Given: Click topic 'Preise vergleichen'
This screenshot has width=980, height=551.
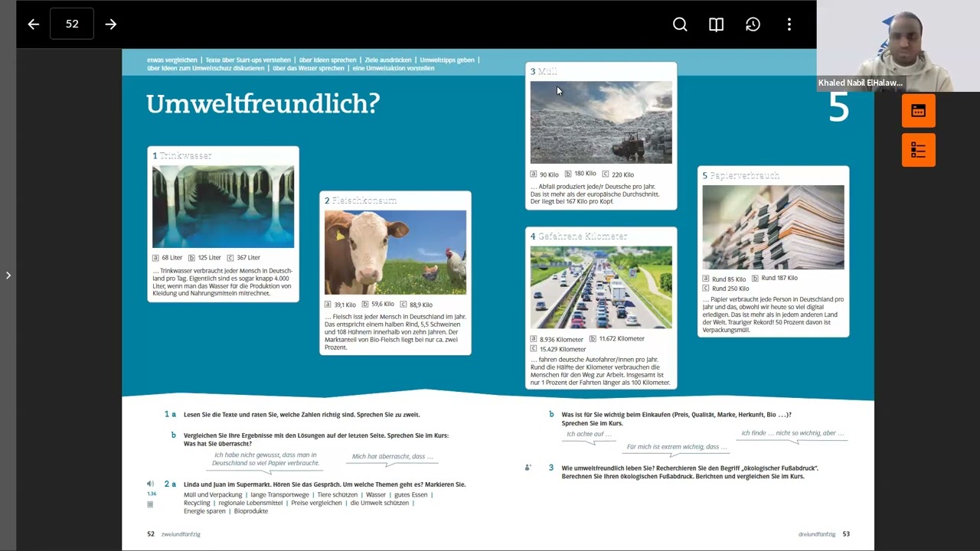Looking at the screenshot, I should point(316,503).
